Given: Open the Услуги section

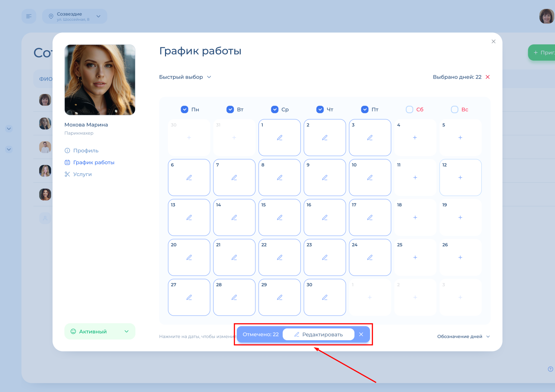Looking at the screenshot, I should 78,174.
